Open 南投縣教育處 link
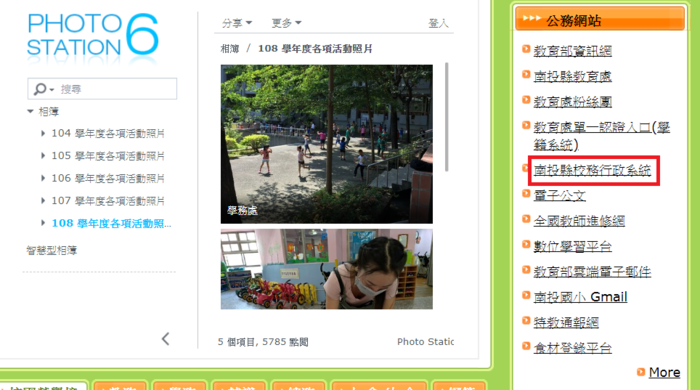The height and width of the screenshot is (390, 700). click(x=573, y=76)
